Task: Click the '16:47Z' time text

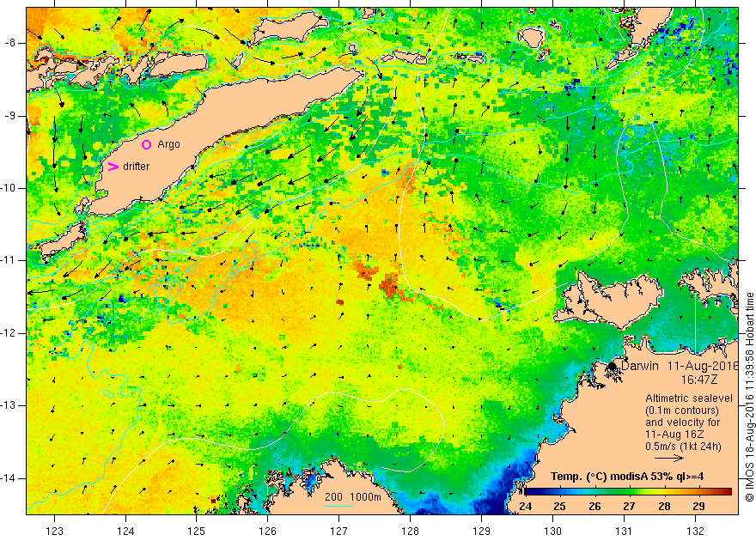Action: pos(699,380)
